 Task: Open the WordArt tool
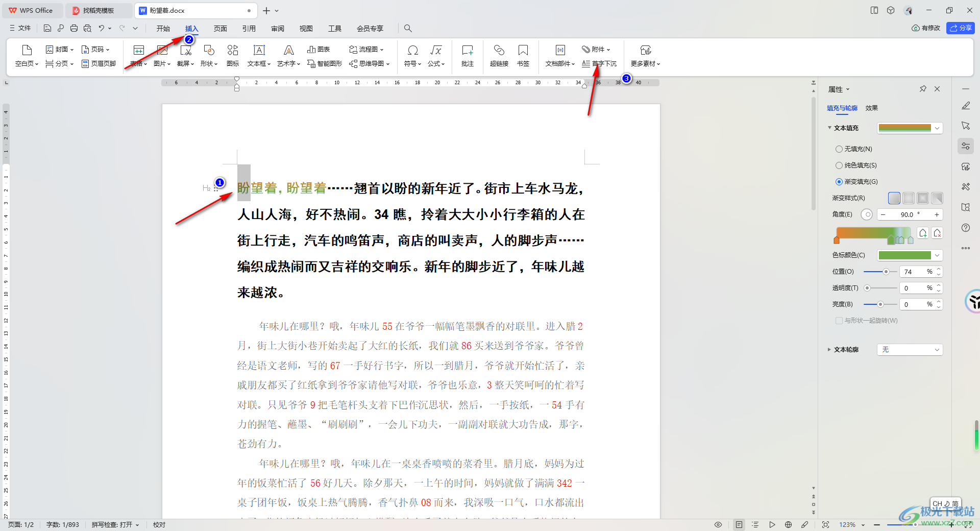288,56
